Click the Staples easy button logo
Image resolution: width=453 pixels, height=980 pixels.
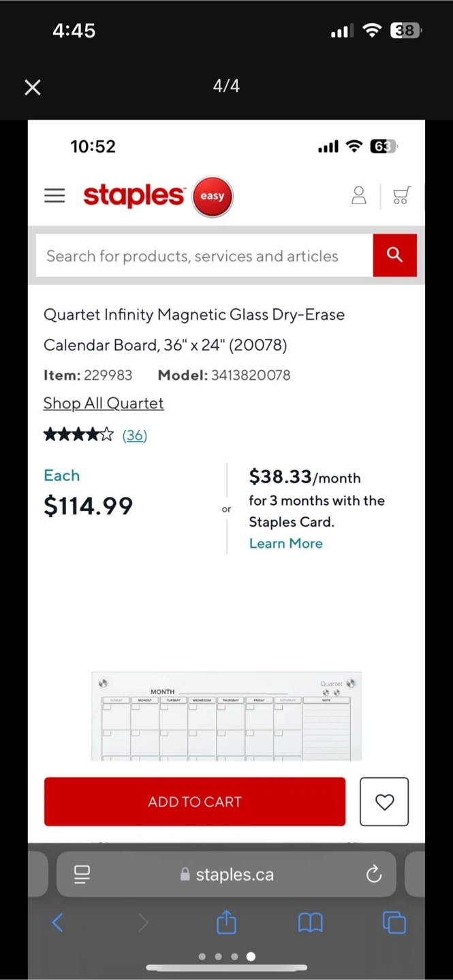(x=212, y=196)
